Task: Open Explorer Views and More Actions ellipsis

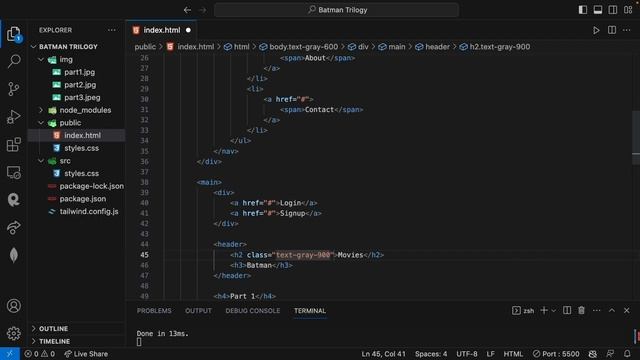Action: [x=111, y=30]
